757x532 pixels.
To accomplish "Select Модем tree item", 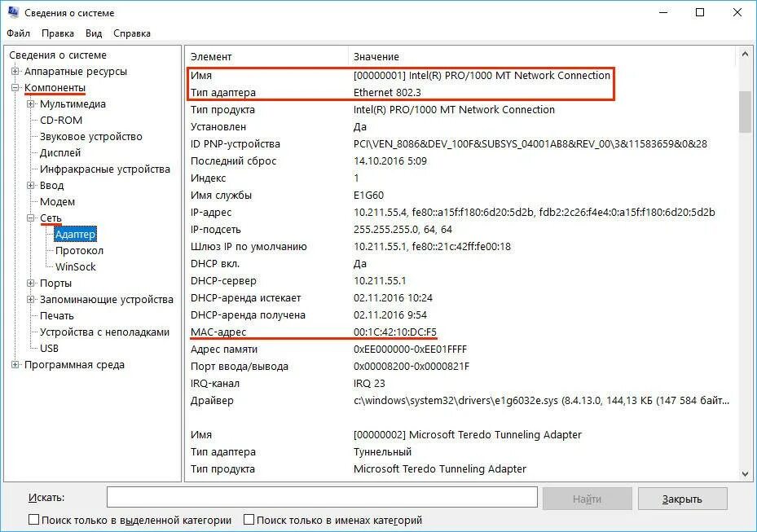I will (58, 202).
